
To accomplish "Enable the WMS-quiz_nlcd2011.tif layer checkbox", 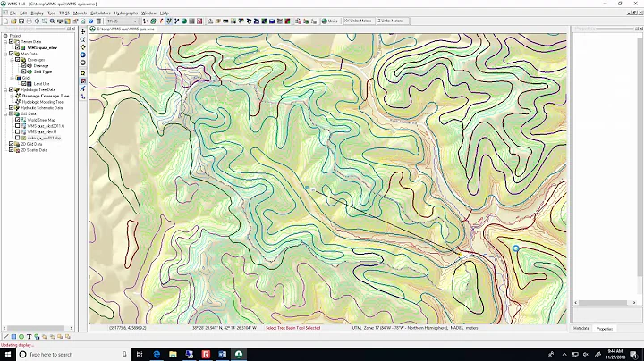I will click(17, 126).
